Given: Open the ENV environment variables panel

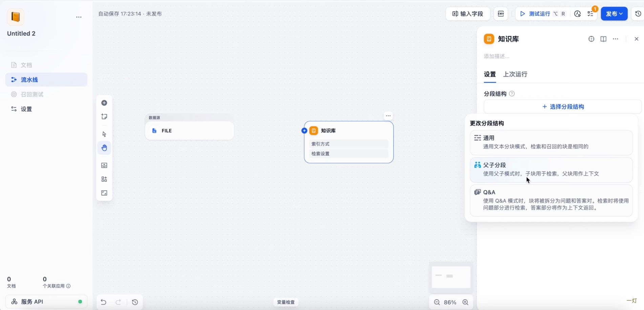Looking at the screenshot, I should 501,14.
